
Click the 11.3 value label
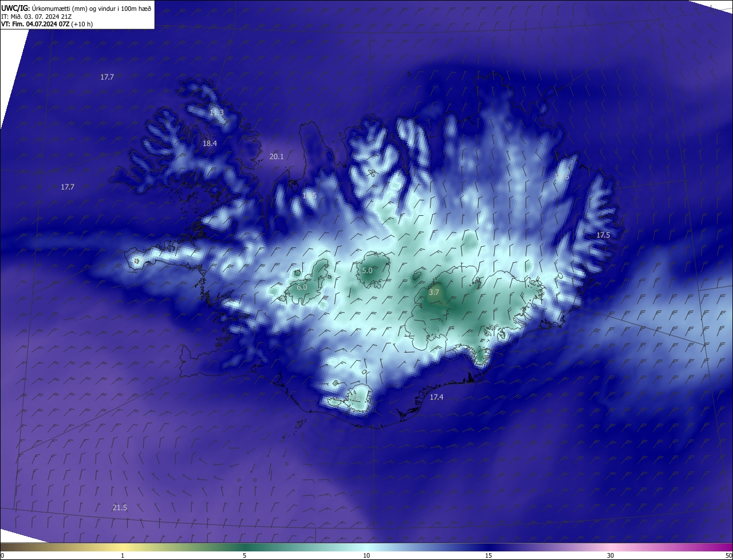[x=216, y=112]
